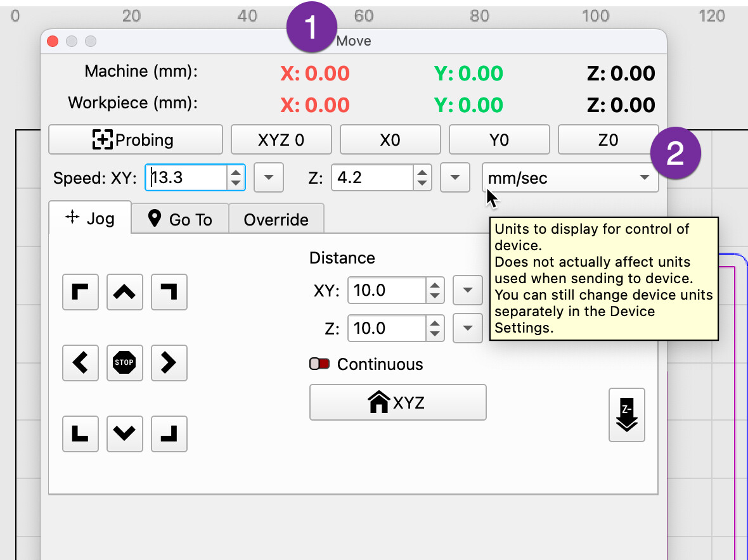Jog diagonally to the lower-right

pos(169,434)
